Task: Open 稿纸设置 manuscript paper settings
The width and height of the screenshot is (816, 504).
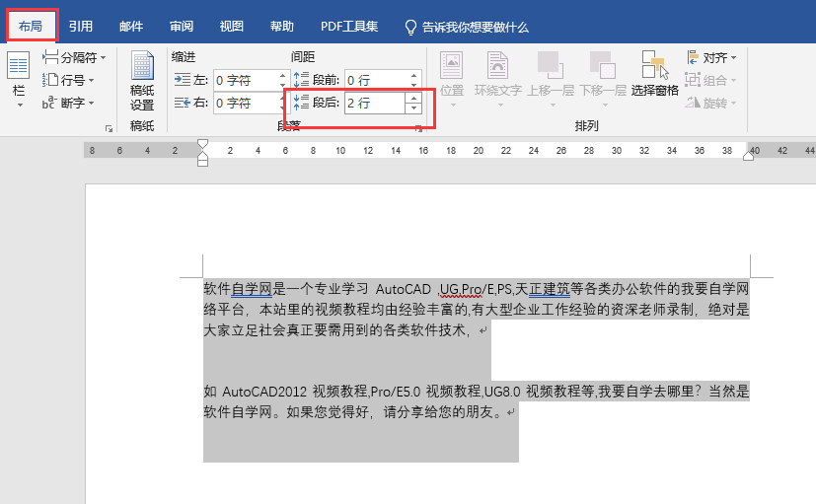Action: [x=142, y=81]
